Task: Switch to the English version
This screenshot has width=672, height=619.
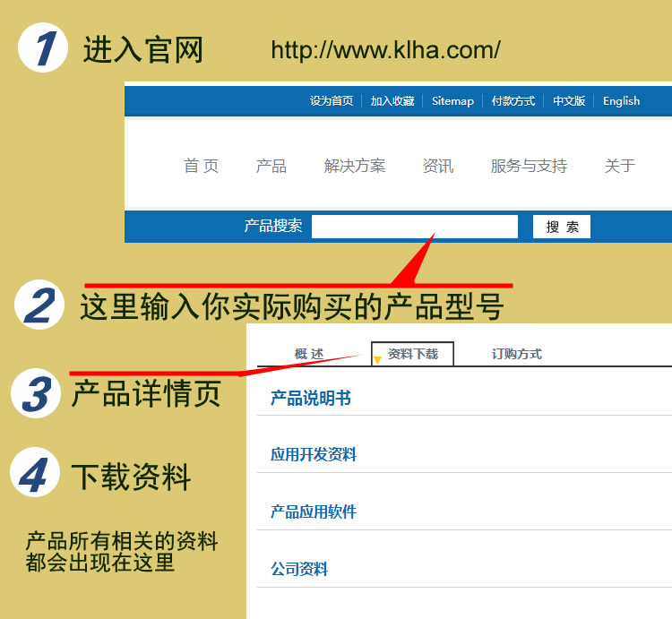Action: [x=621, y=101]
